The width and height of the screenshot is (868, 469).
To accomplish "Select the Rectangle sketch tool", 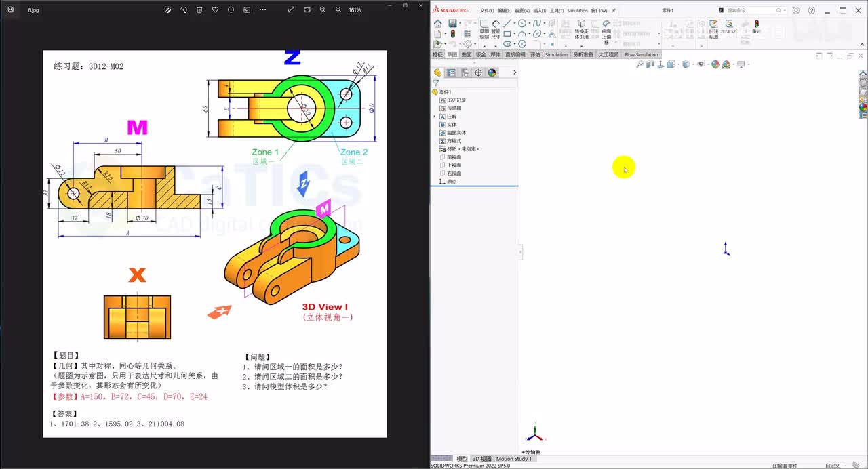I will (507, 33).
